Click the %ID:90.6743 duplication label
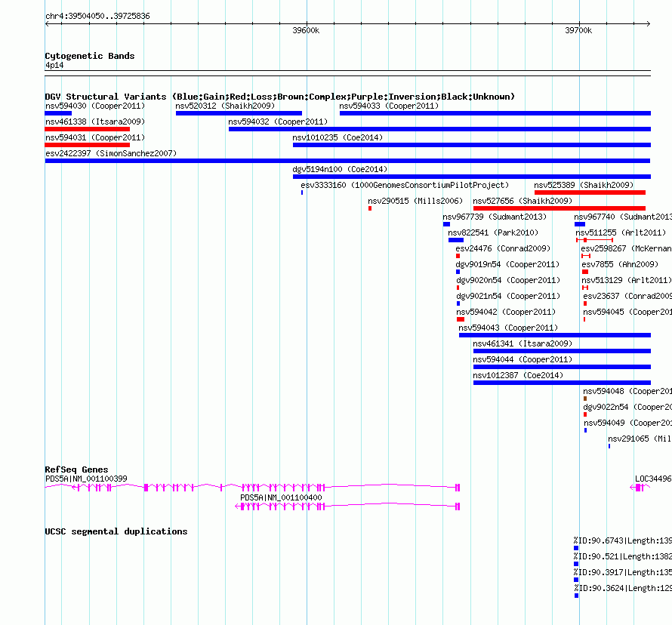Viewport: 672px width, 625px height. 623,540
